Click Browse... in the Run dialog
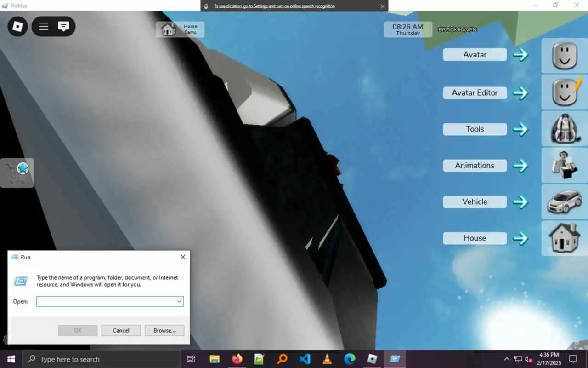 click(x=164, y=330)
